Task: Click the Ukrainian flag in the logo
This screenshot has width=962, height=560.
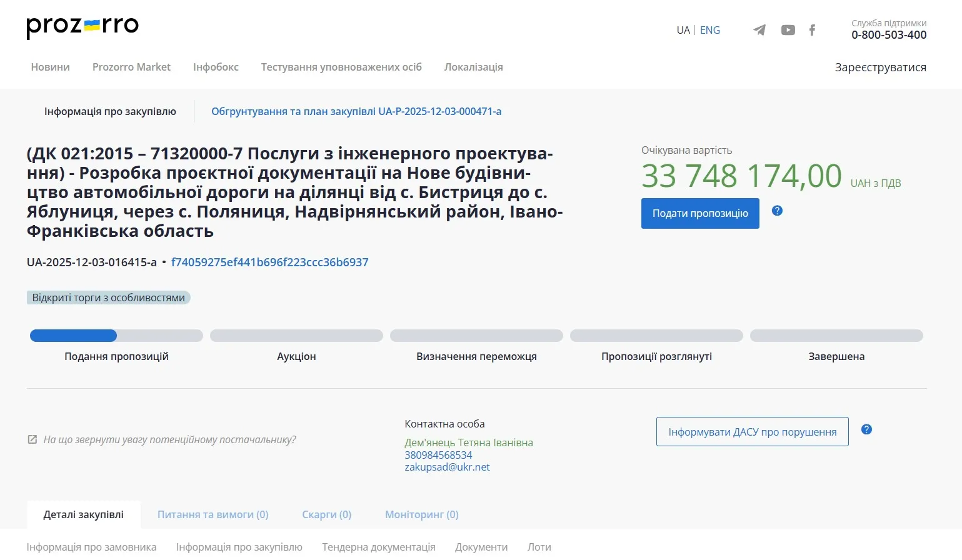Action: [x=91, y=24]
